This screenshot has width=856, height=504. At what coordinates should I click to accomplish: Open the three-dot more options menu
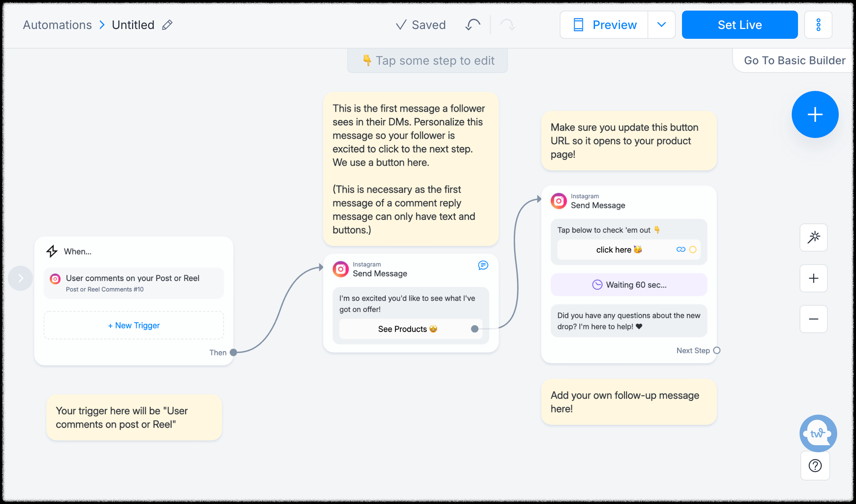[x=818, y=25]
